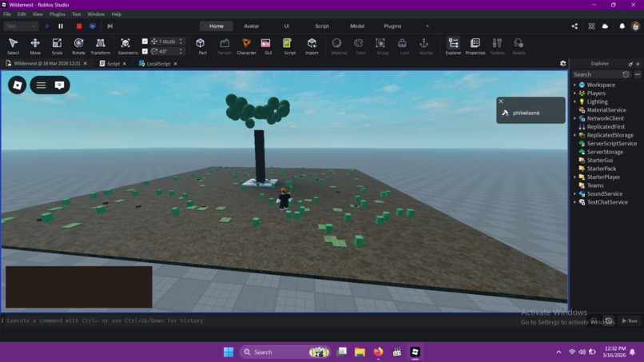Viewport: 644px width, 362px height.
Task: Switch to the Model ribbon tab
Action: 357,26
